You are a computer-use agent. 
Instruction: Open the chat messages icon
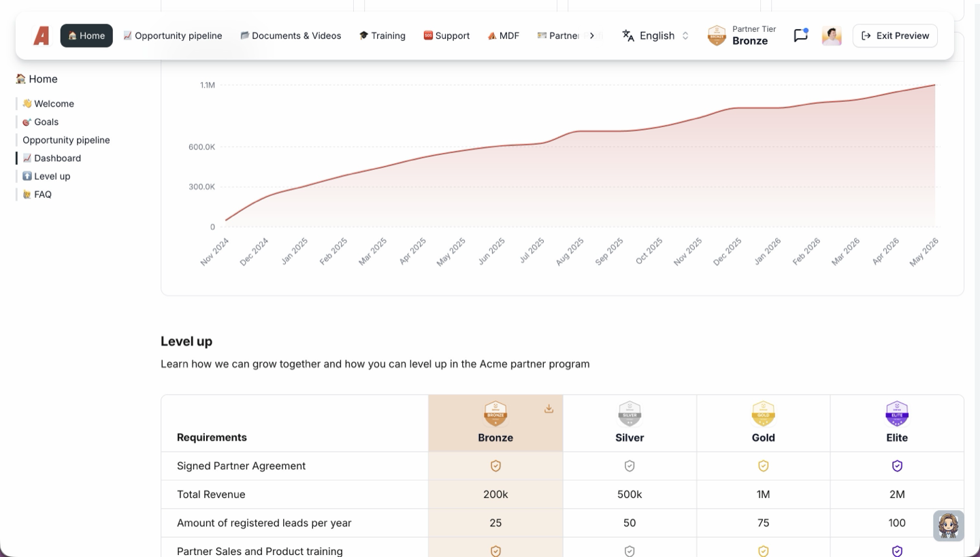(801, 35)
